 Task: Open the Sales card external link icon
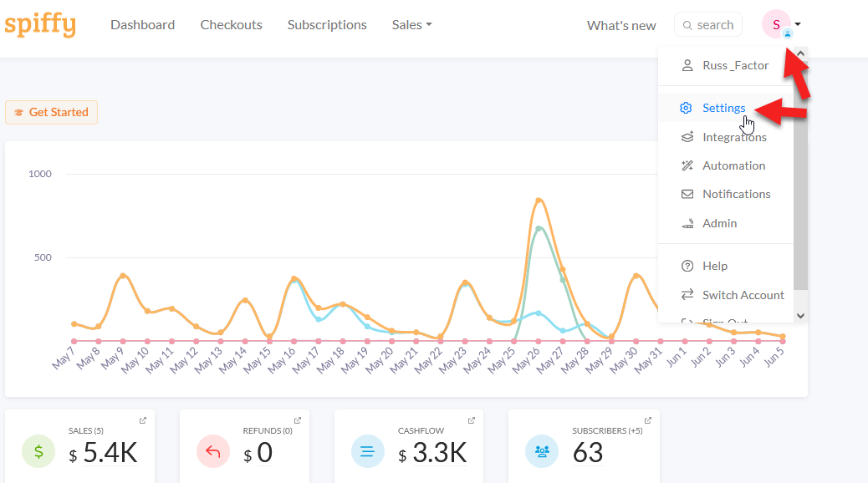click(143, 420)
